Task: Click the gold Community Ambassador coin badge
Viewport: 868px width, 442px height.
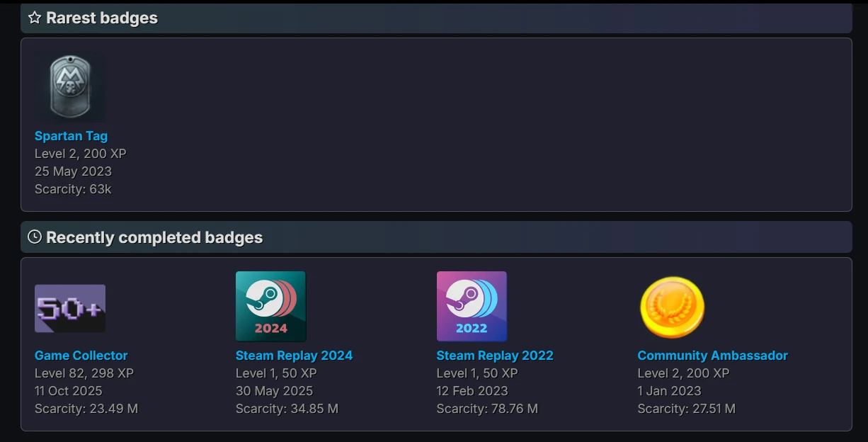Action: (x=672, y=307)
